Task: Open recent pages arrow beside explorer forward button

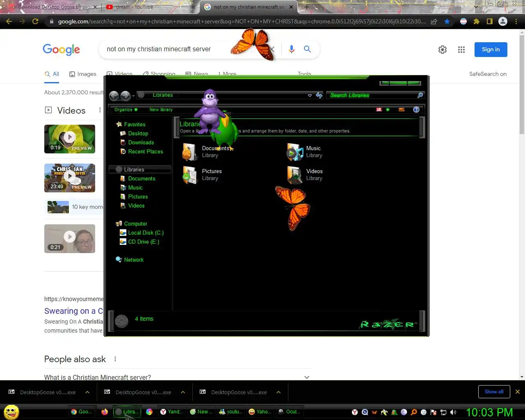Action: tap(133, 96)
